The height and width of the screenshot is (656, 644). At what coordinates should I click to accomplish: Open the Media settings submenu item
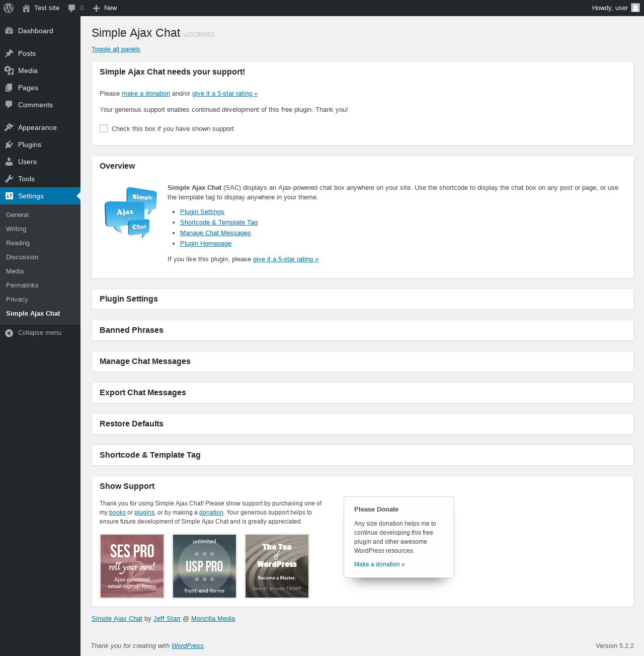[x=15, y=271]
